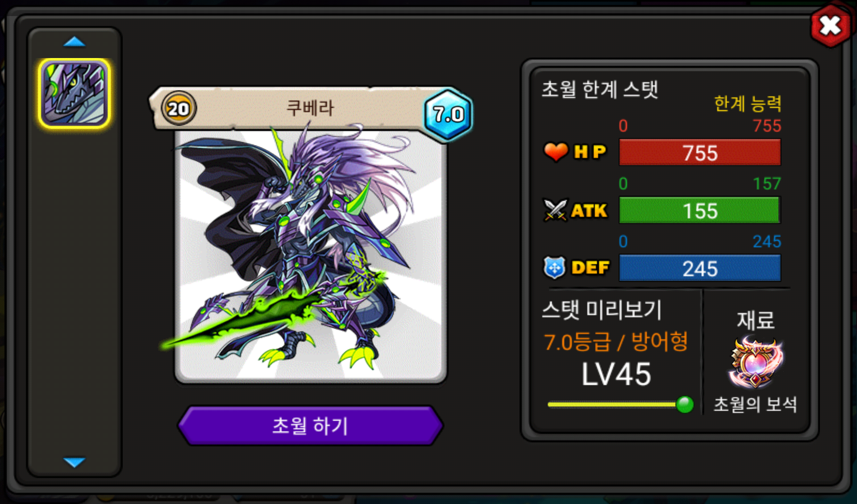Click the crossed swords ATK icon
This screenshot has height=504, width=857.
[x=556, y=210]
